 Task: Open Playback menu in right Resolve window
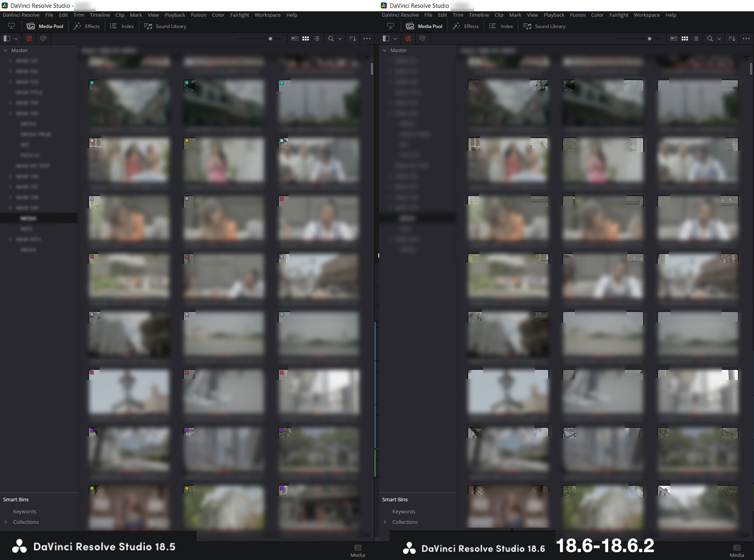click(554, 15)
